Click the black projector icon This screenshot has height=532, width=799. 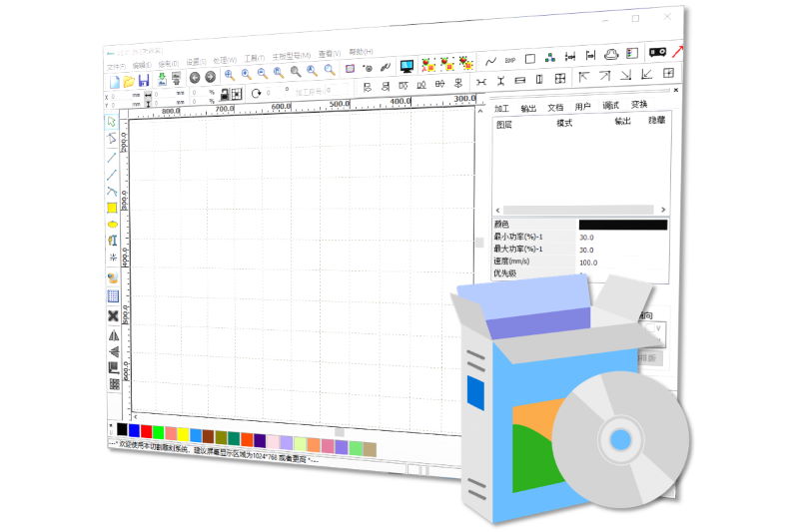[658, 52]
